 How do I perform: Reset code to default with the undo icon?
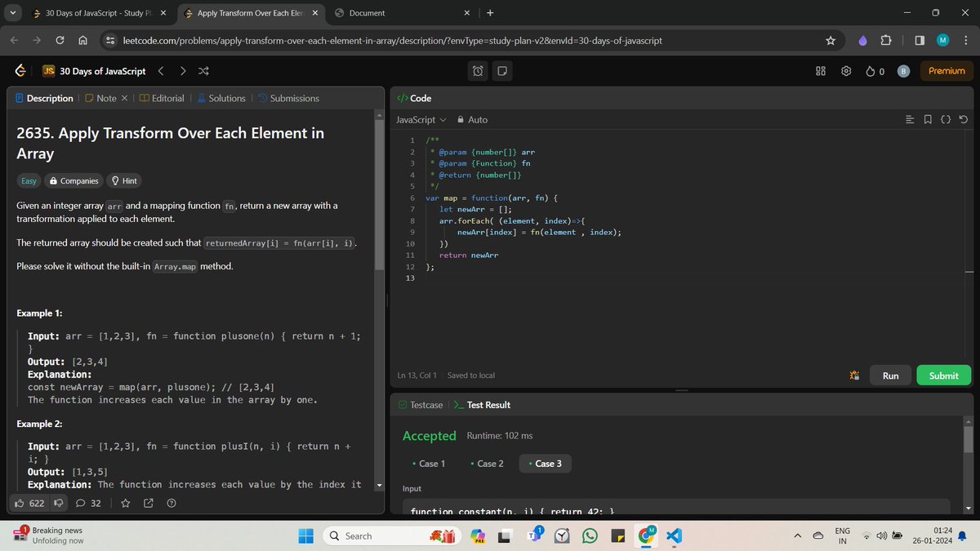(x=964, y=119)
